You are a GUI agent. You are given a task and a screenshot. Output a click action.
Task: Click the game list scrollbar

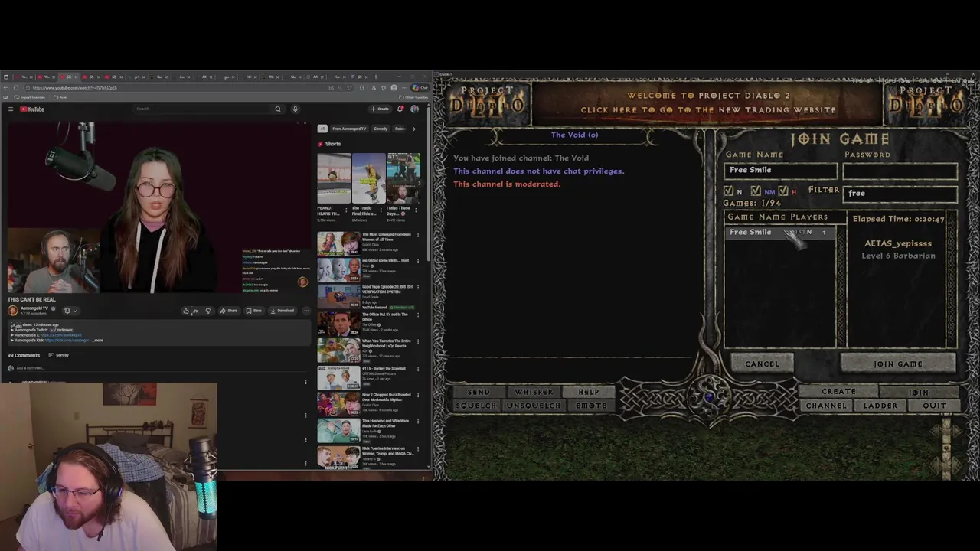point(841,286)
